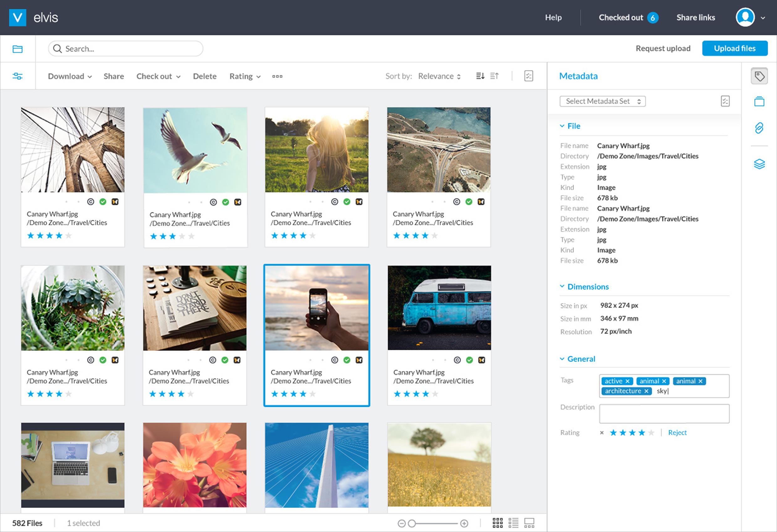Image resolution: width=777 pixels, height=532 pixels.
Task: Click the Upload files button
Action: tap(734, 49)
